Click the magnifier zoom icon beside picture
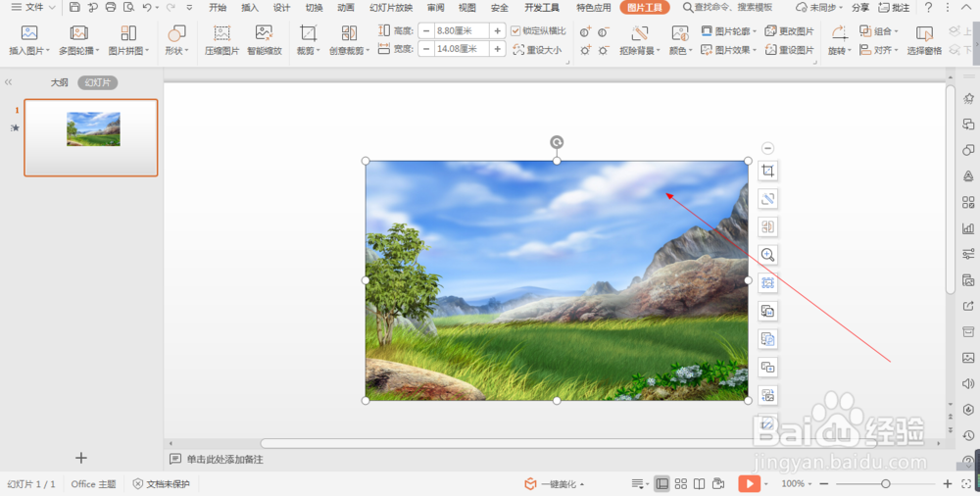 coord(767,255)
